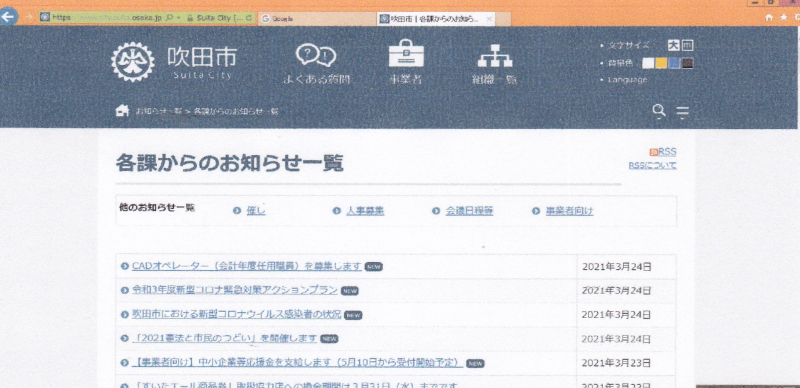This screenshot has width=800, height=388.
Task: Click 各課からのお知らせ一覧 breadcrumb text
Action: [x=236, y=111]
